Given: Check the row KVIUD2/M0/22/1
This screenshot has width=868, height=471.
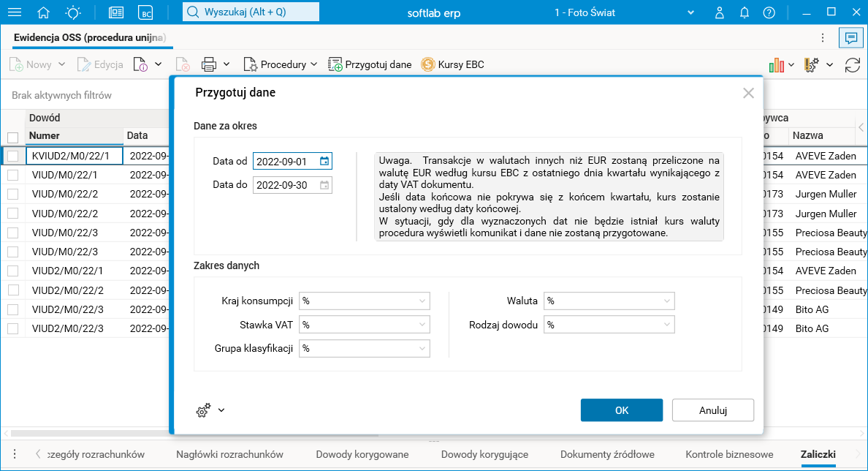Looking at the screenshot, I should (12, 157).
